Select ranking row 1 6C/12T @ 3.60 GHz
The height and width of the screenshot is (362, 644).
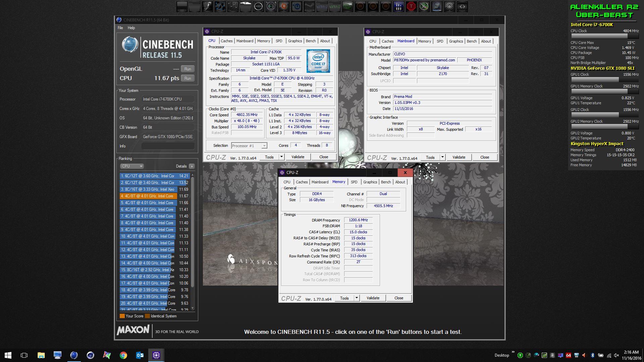[155, 176]
